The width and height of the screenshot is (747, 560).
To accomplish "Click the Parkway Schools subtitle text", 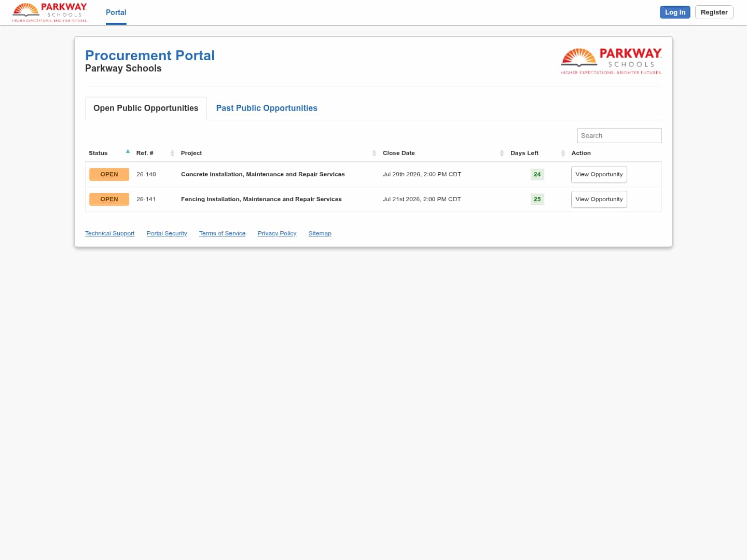I will [123, 68].
